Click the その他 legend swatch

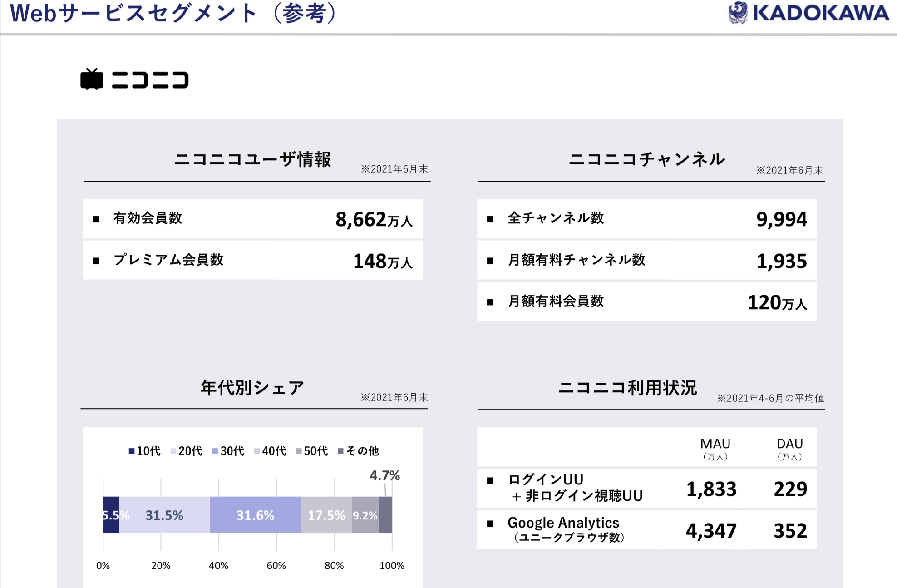click(x=341, y=451)
